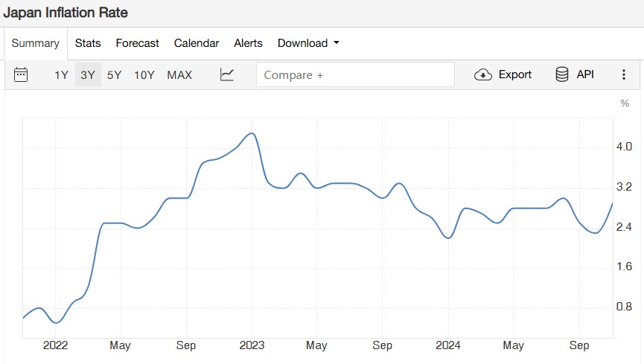Open the calendar date range picker icon
This screenshot has height=364, width=644.
(x=21, y=74)
